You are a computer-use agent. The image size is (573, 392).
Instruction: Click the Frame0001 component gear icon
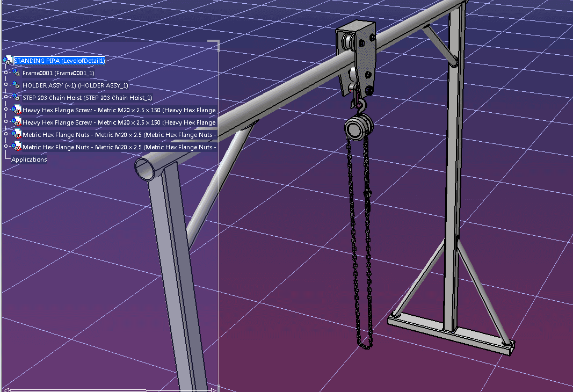(x=16, y=72)
